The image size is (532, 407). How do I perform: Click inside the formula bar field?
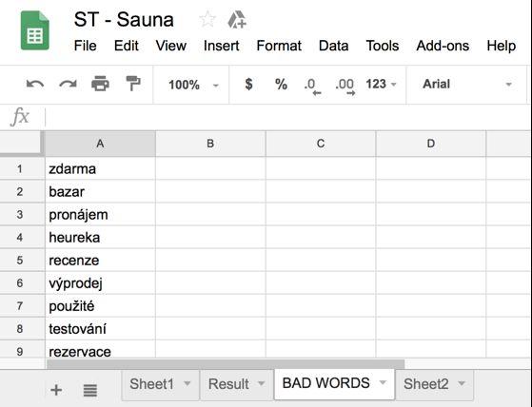(x=287, y=117)
